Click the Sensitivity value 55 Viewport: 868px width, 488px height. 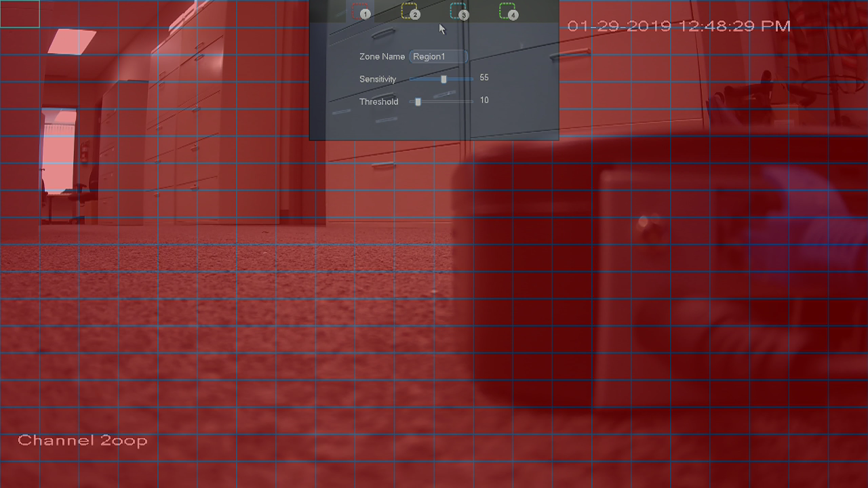484,78
